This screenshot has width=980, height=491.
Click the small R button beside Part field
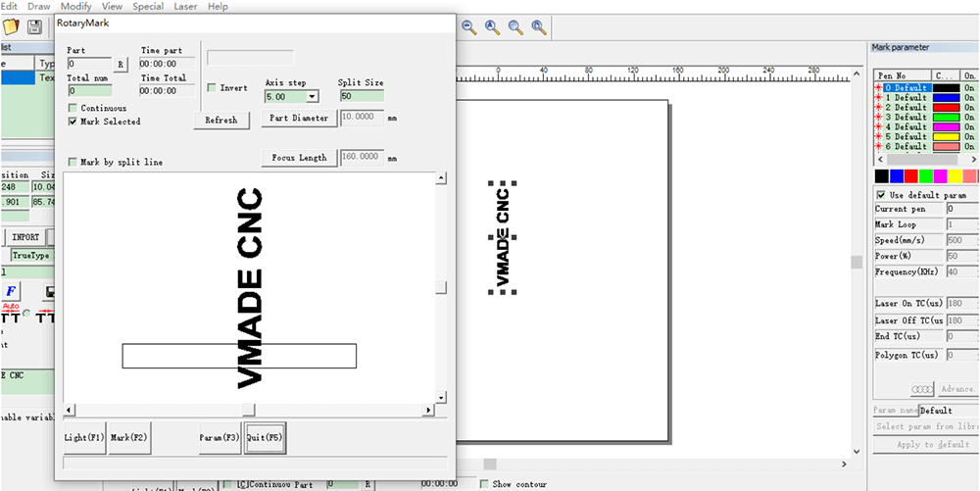[x=121, y=64]
